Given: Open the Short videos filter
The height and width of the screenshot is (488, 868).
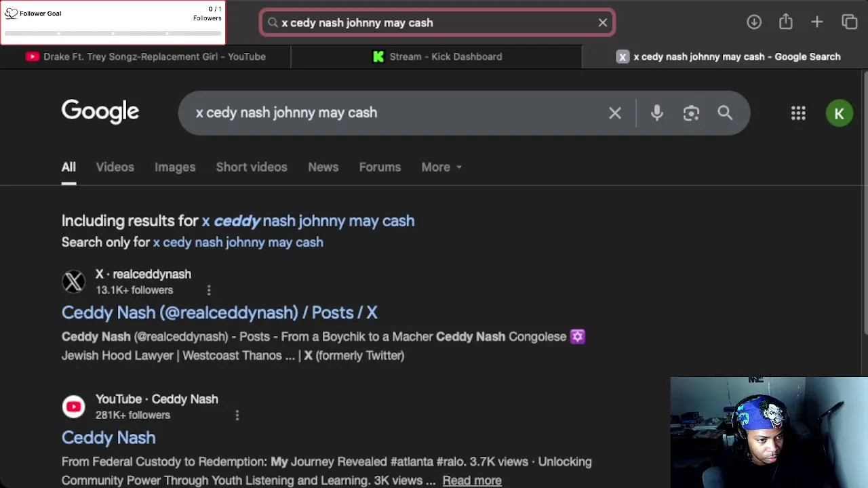Looking at the screenshot, I should click(x=252, y=167).
